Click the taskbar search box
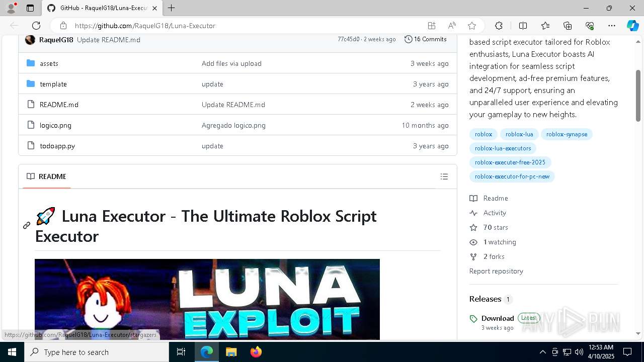644x362 pixels. (x=97, y=352)
